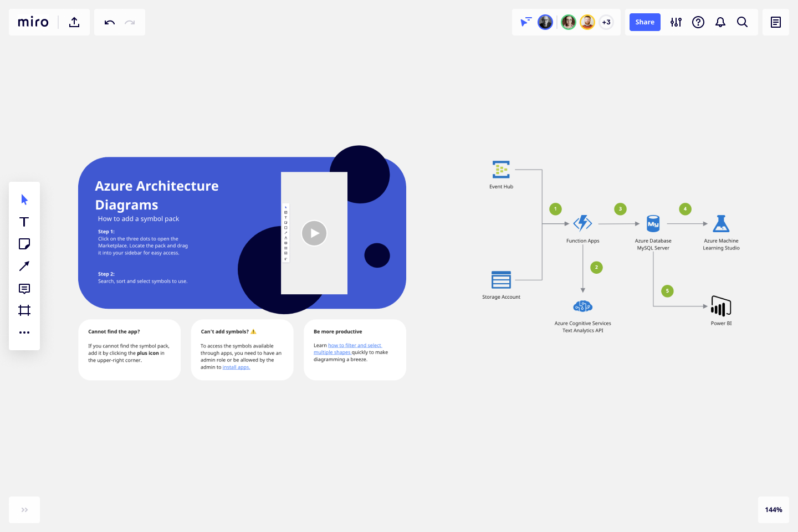Click green step marker 2
Image resolution: width=798 pixels, height=532 pixels.
click(596, 267)
